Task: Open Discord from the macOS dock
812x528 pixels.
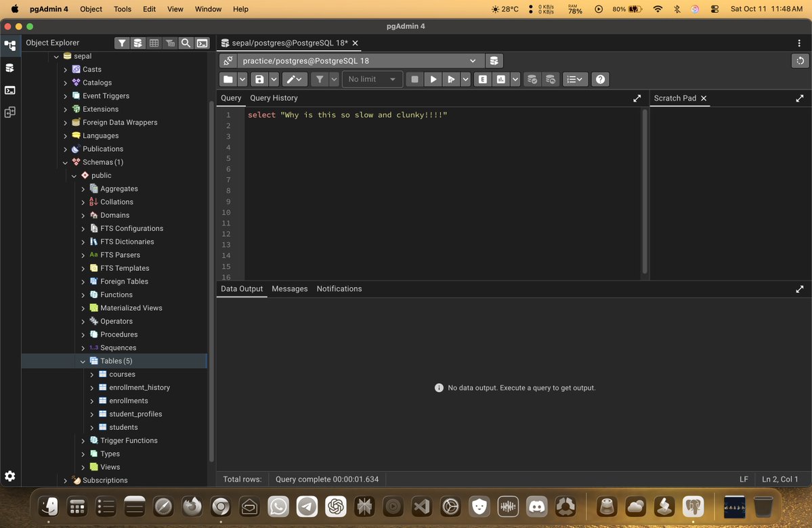Action: point(537,506)
